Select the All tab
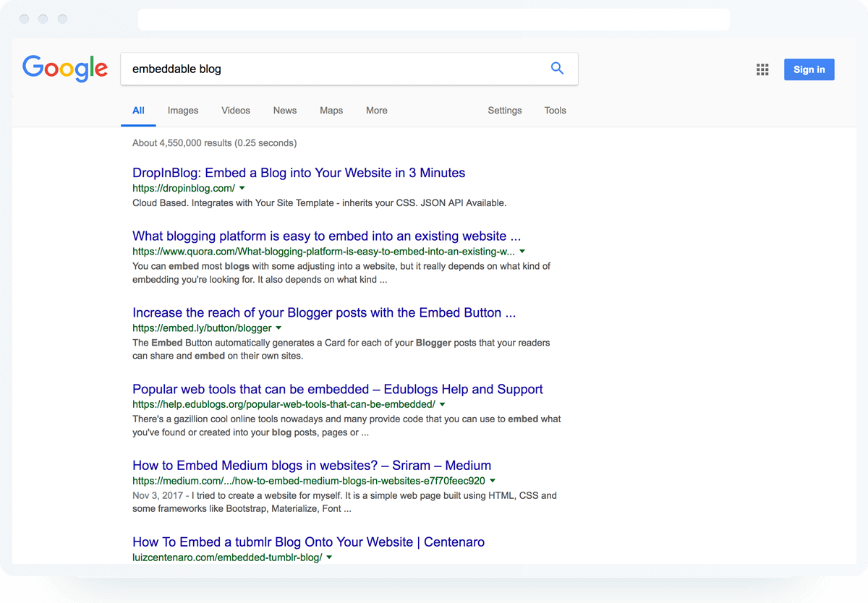Screen dimensions: 868x603 138,111
